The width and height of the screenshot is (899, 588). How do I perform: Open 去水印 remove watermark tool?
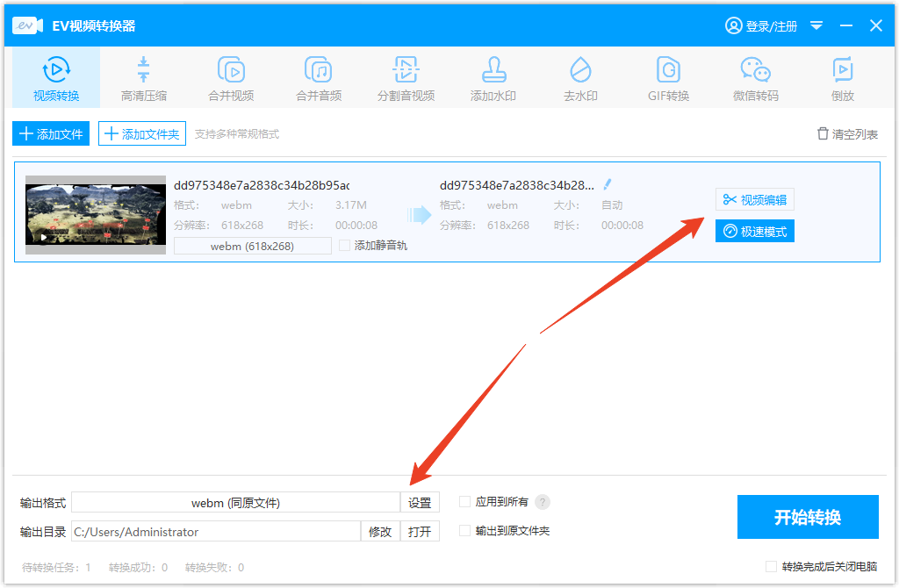580,78
